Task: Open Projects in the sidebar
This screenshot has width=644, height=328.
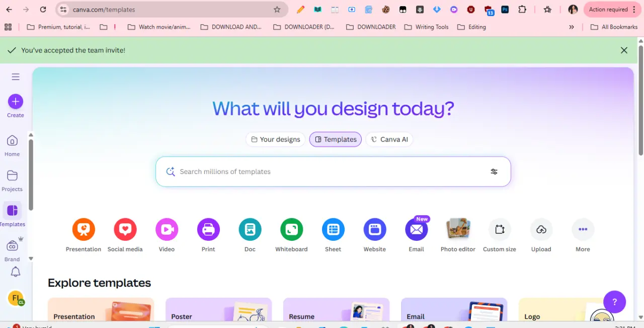Action: pyautogui.click(x=12, y=181)
